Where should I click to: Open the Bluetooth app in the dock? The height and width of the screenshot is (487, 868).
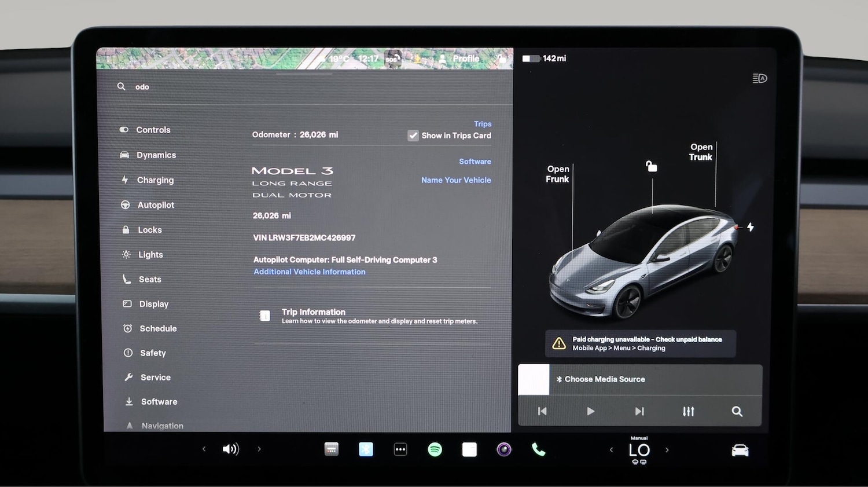[366, 449]
